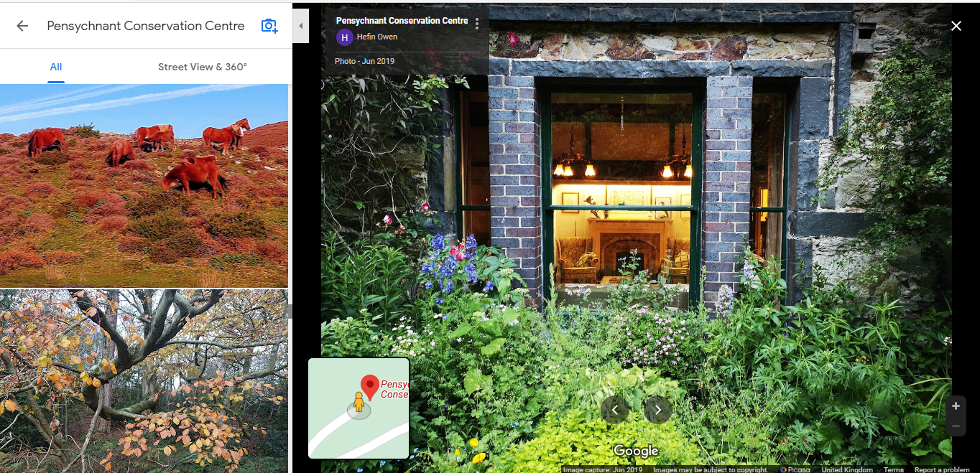
Task: Open the autumn tree photo thumbnail
Action: pos(144,381)
